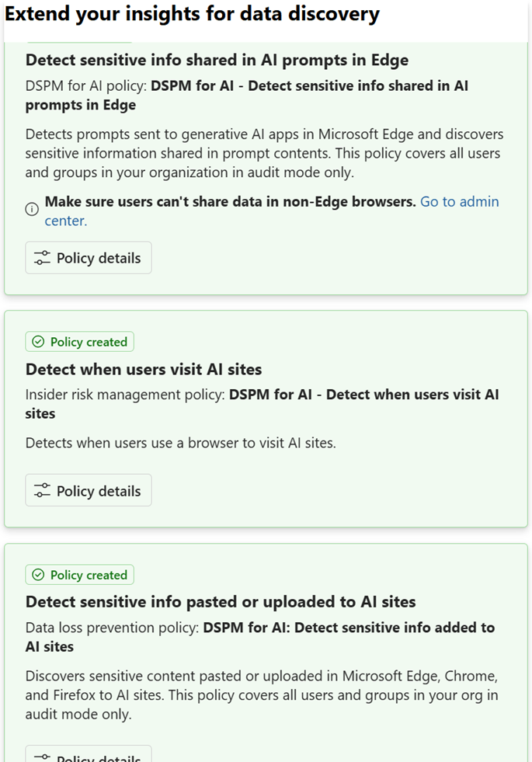Viewport: 532px width, 762px height.
Task: Open the 'Go to admin center' link
Action: 459,202
